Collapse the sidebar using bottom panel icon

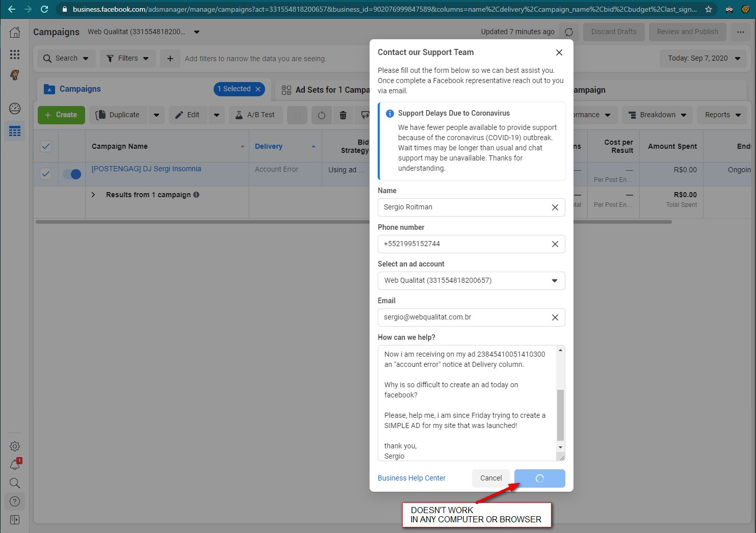point(15,520)
